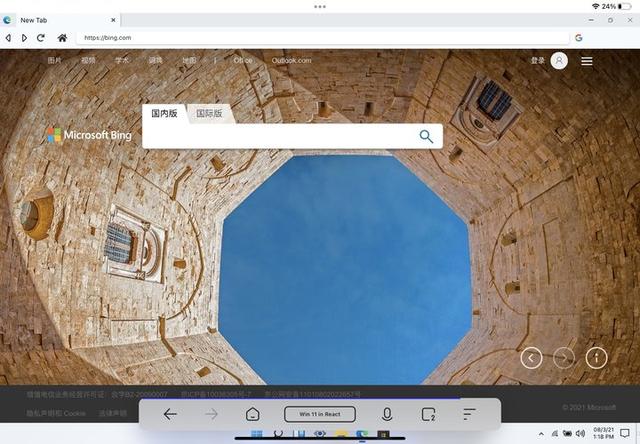Open the 图片 images link
This screenshot has width=640, height=444.
[x=55, y=61]
